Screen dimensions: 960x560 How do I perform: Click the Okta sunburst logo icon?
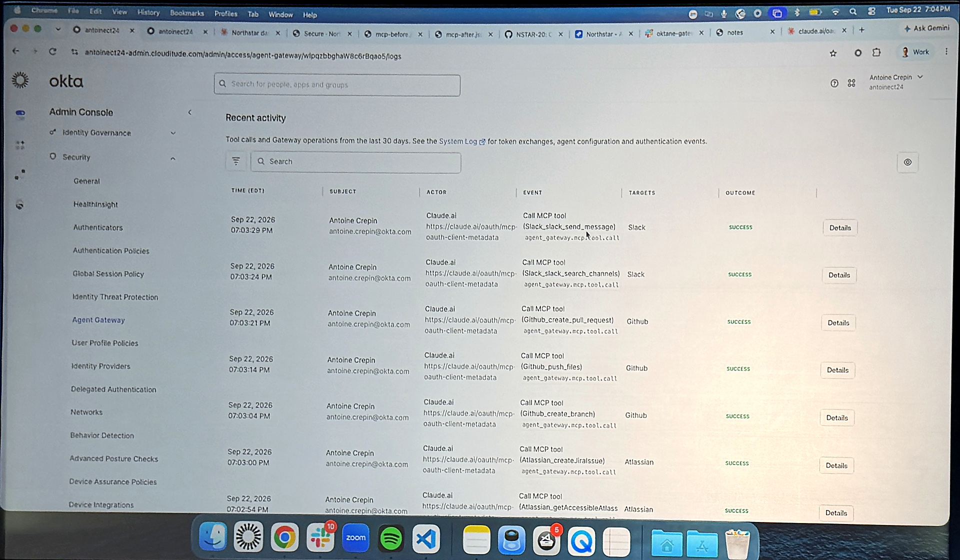(x=20, y=80)
